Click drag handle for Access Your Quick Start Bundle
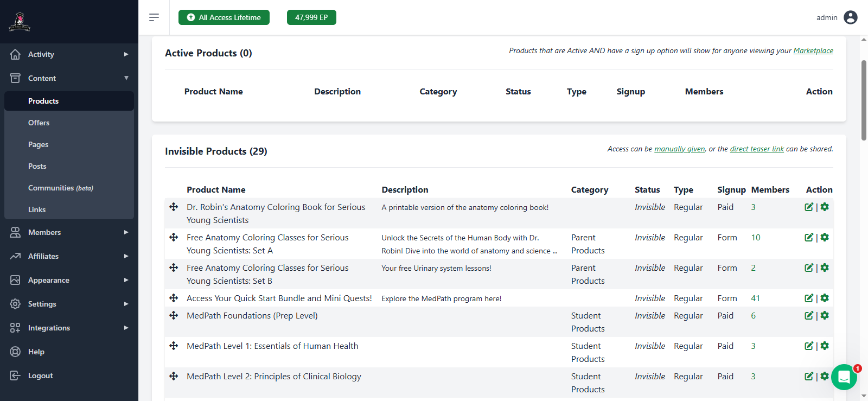This screenshot has height=401, width=868. (174, 298)
